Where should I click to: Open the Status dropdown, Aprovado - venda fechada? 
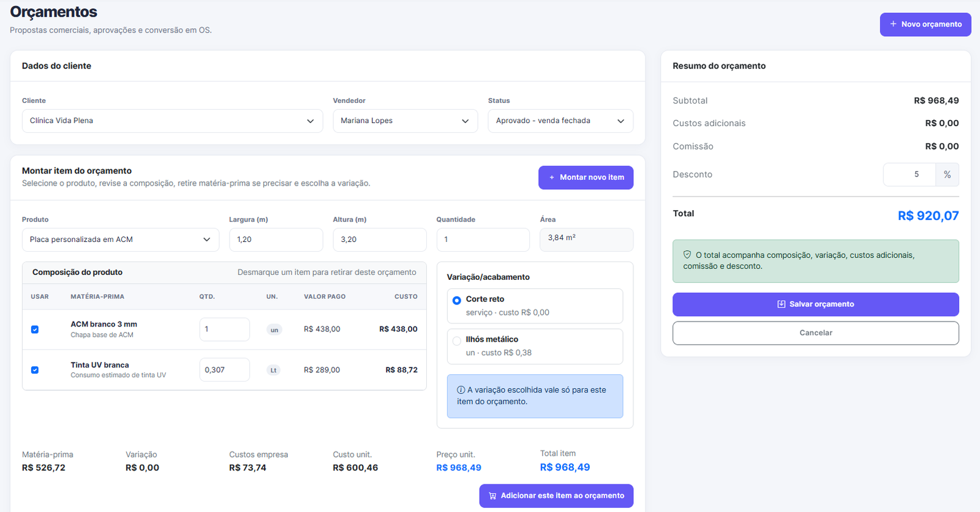point(560,121)
